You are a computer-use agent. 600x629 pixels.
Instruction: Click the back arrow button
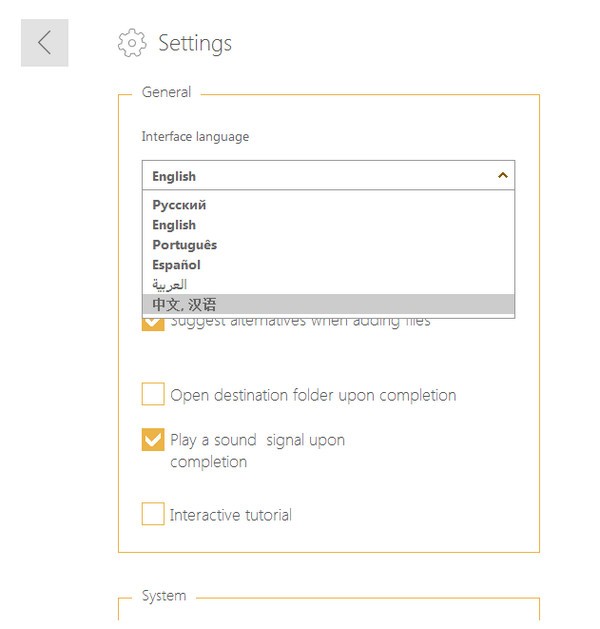tap(44, 42)
